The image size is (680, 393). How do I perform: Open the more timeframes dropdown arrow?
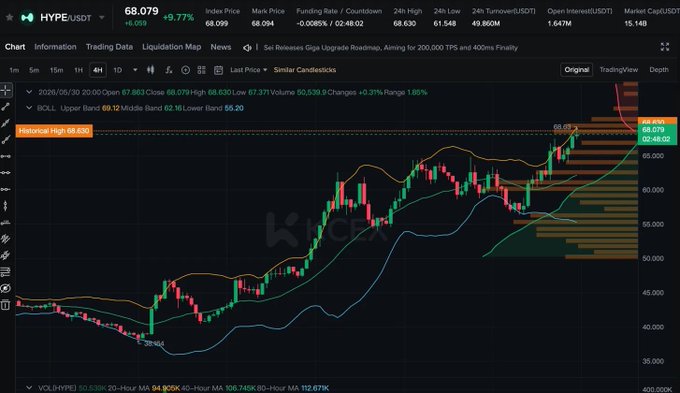135,70
